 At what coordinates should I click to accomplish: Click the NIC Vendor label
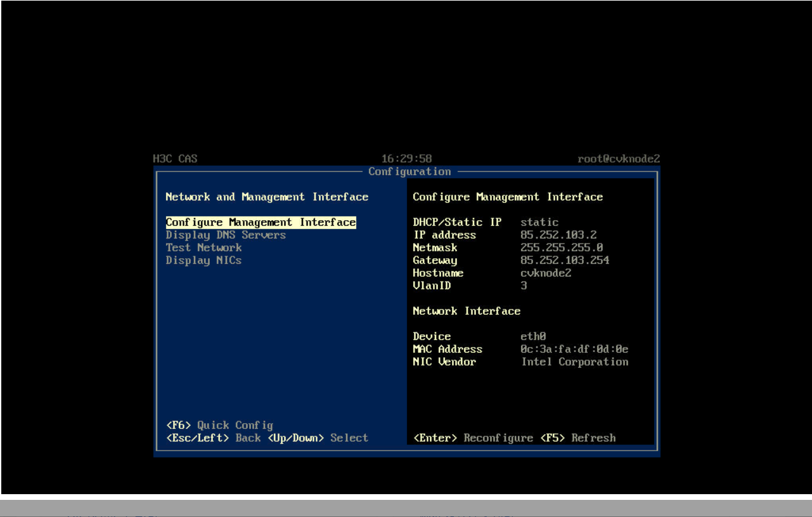[x=444, y=362]
